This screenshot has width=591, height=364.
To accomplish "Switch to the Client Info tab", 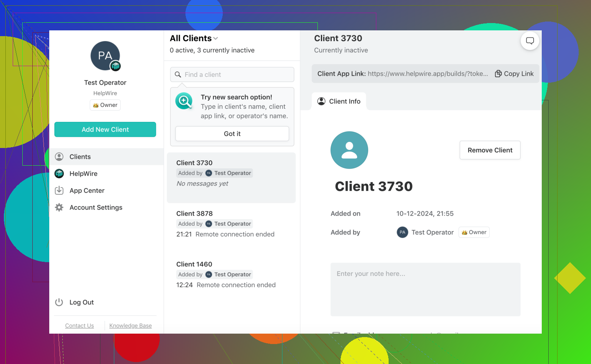I will pyautogui.click(x=339, y=101).
